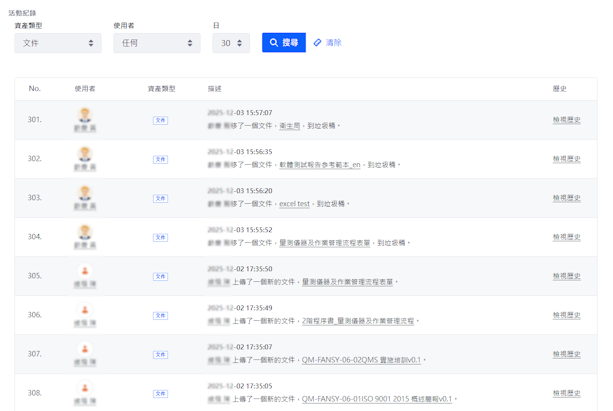This screenshot has height=411, width=613.
Task: Click the 文件 tag in row 303
Action: tap(160, 198)
